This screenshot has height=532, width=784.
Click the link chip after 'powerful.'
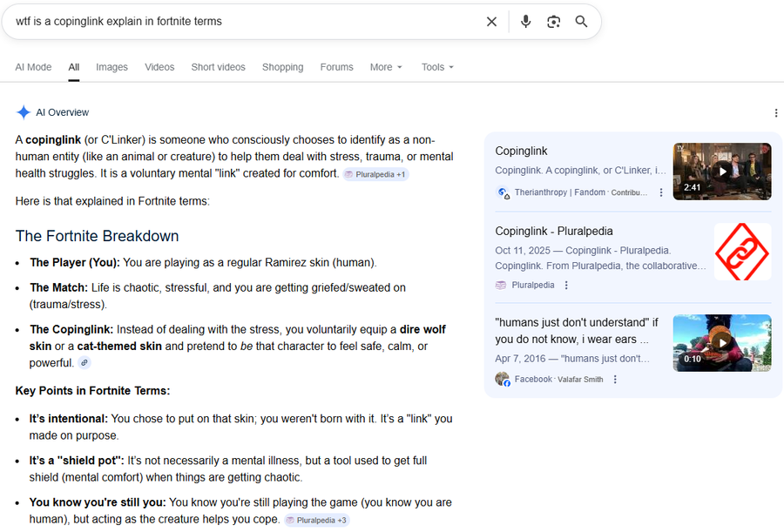click(84, 363)
